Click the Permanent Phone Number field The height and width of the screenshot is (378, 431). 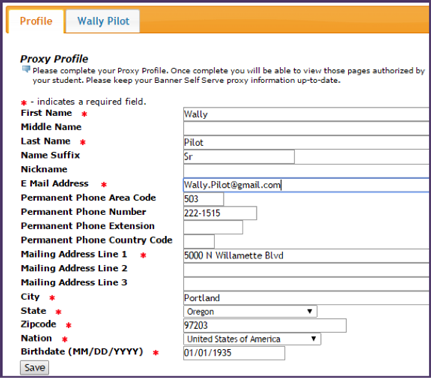coord(220,213)
